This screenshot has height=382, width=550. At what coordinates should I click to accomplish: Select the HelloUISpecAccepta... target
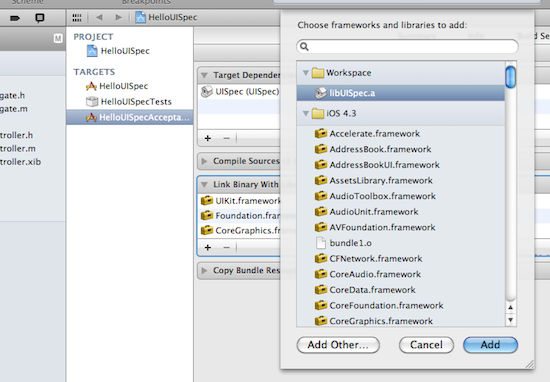coord(129,117)
